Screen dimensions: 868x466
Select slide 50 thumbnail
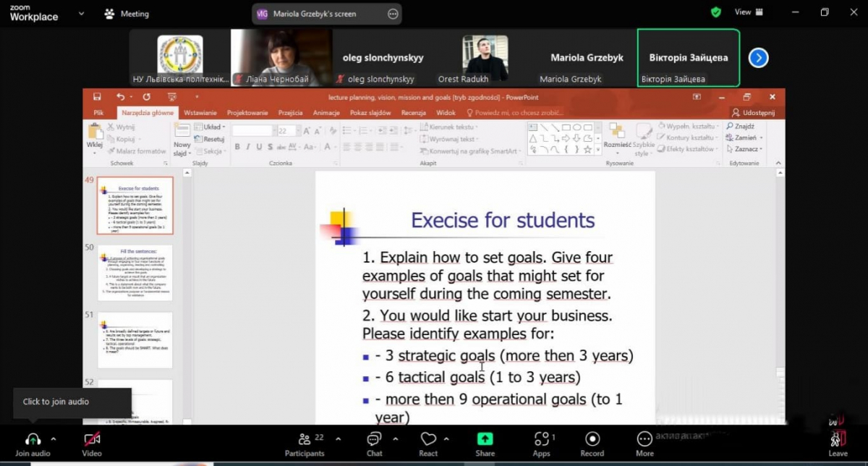pyautogui.click(x=135, y=273)
